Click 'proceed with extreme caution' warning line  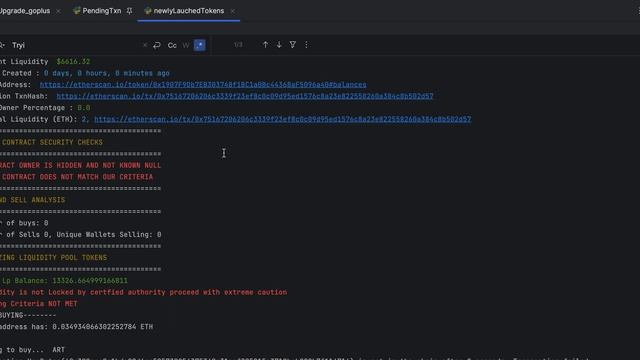[228, 292]
